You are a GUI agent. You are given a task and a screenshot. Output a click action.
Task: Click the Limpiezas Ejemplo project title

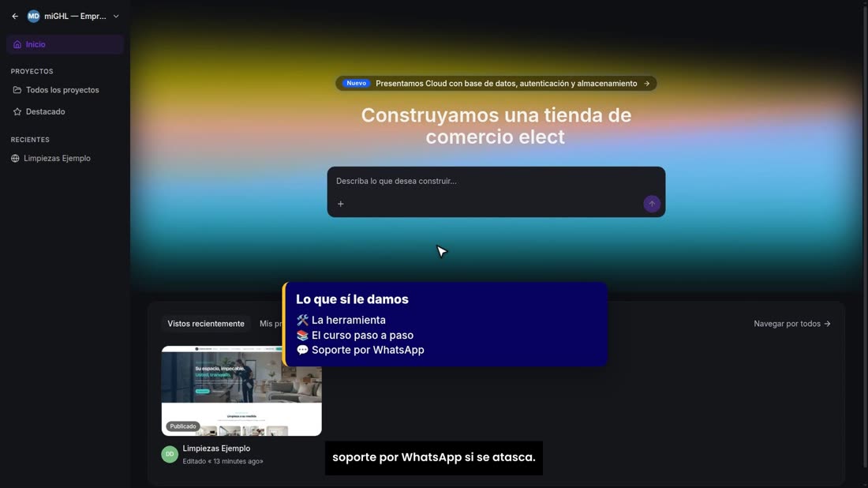coord(216,448)
